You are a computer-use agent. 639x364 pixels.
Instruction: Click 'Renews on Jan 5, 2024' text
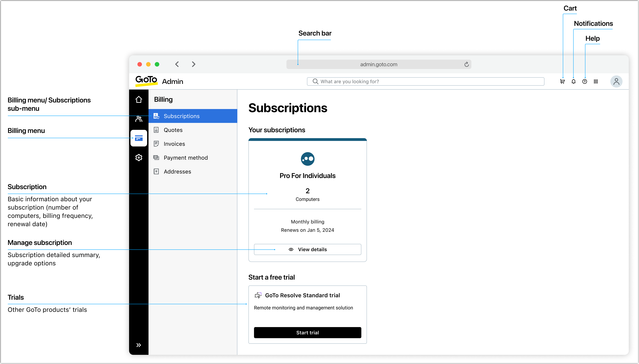tap(307, 230)
